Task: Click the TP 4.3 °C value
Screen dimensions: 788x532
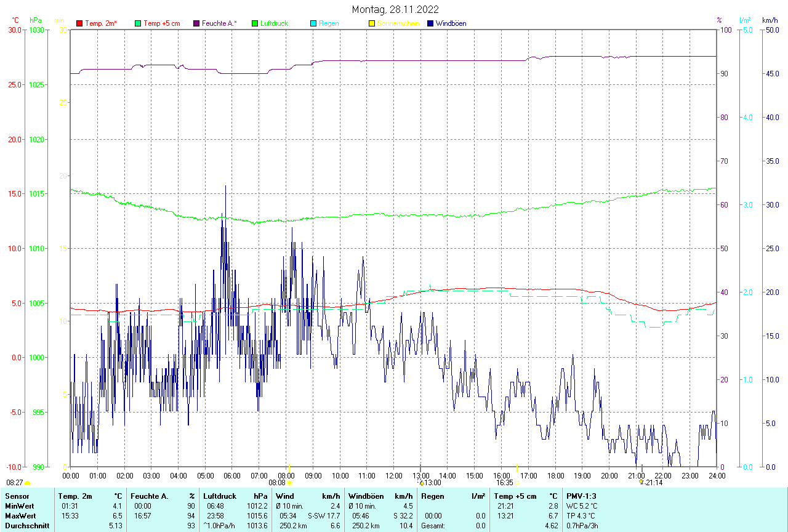Action: (581, 516)
